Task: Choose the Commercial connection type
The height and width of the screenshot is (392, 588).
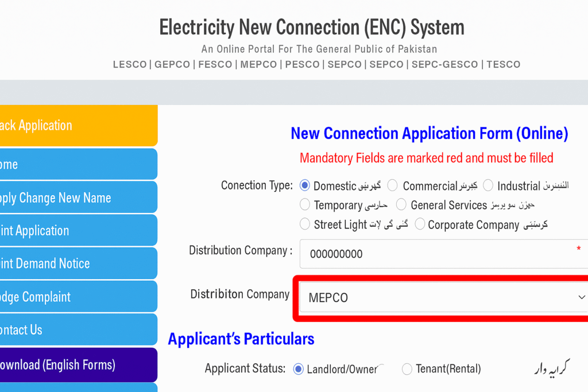Action: (x=392, y=185)
